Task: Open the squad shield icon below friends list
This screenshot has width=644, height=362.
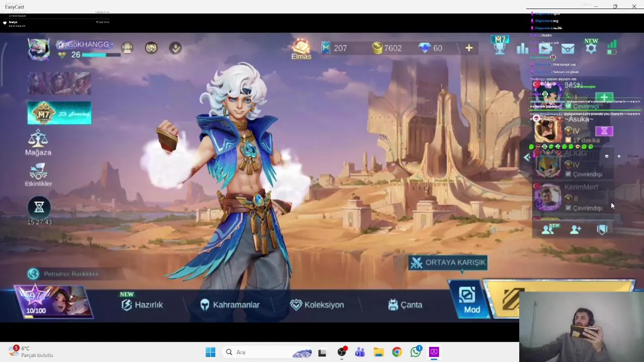Action: [602, 229]
